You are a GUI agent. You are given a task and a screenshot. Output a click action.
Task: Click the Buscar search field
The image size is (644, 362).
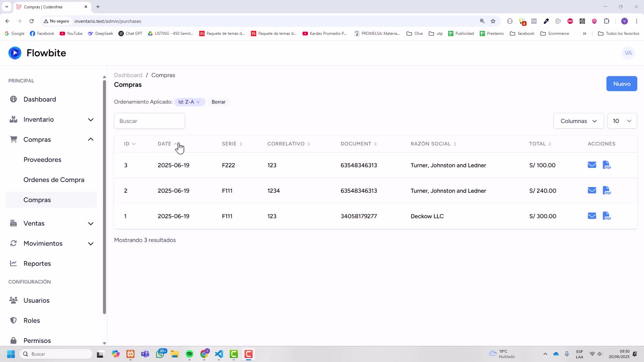tap(150, 121)
